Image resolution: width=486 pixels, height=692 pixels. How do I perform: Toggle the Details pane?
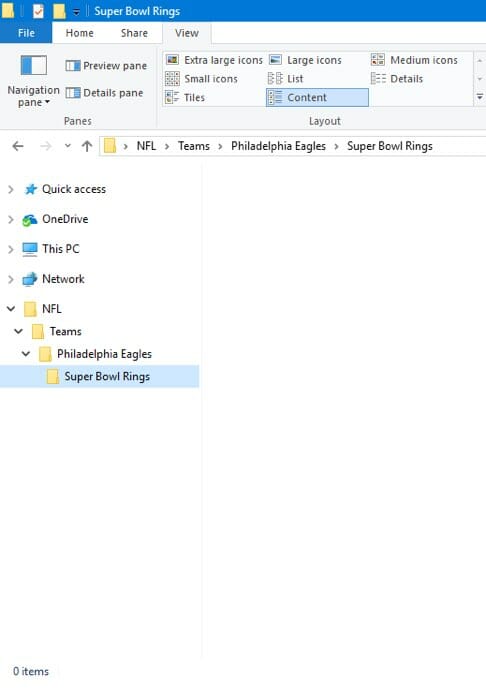tap(104, 93)
